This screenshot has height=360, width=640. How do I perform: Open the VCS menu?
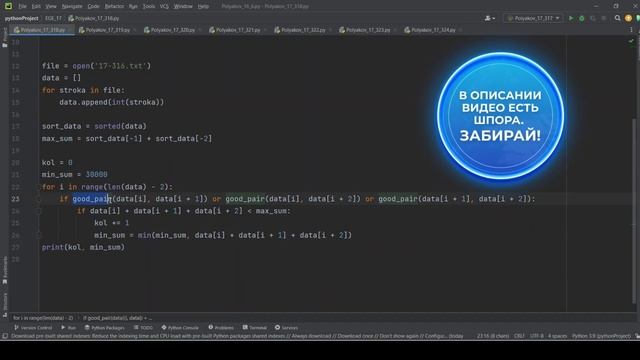(x=164, y=7)
